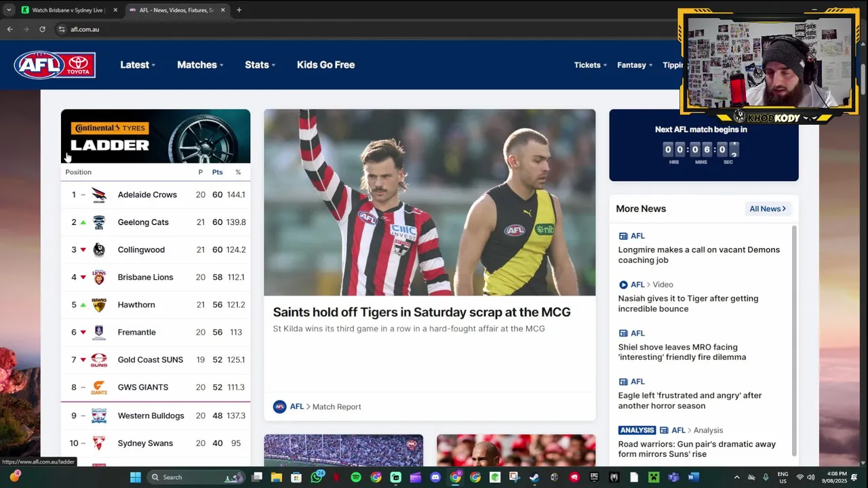868x488 pixels.
Task: Click Saints and Tigers players photo
Action: pos(429,202)
